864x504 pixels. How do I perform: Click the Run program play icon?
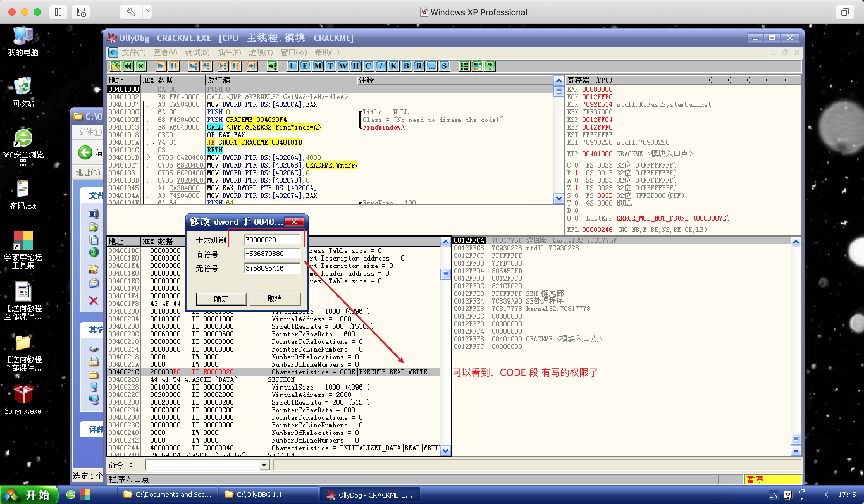click(160, 66)
